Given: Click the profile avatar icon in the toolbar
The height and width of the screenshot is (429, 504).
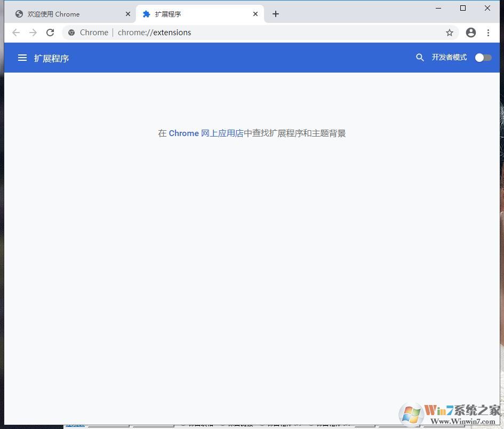Looking at the screenshot, I should click(471, 33).
